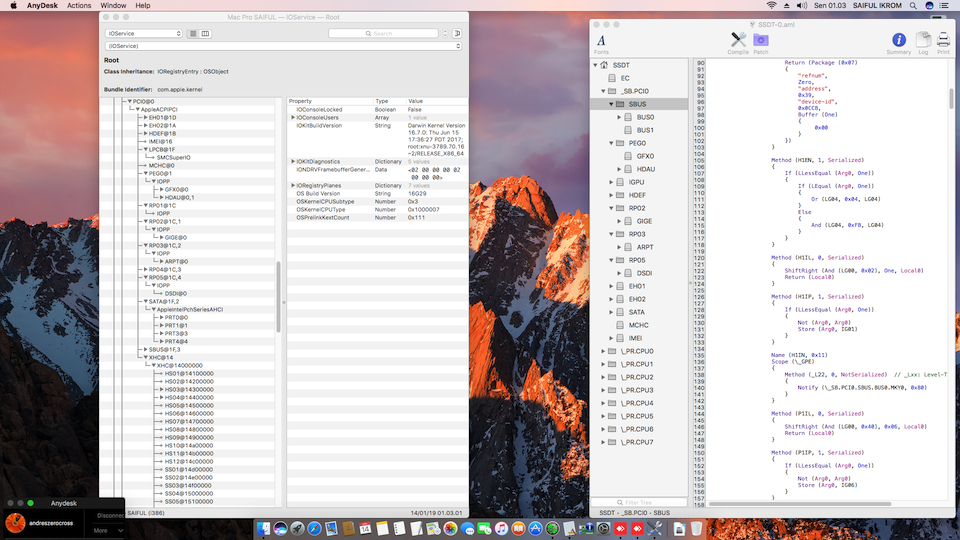The width and height of the screenshot is (960, 540).
Task: Open Launchpad in the dock
Action: pos(298,529)
